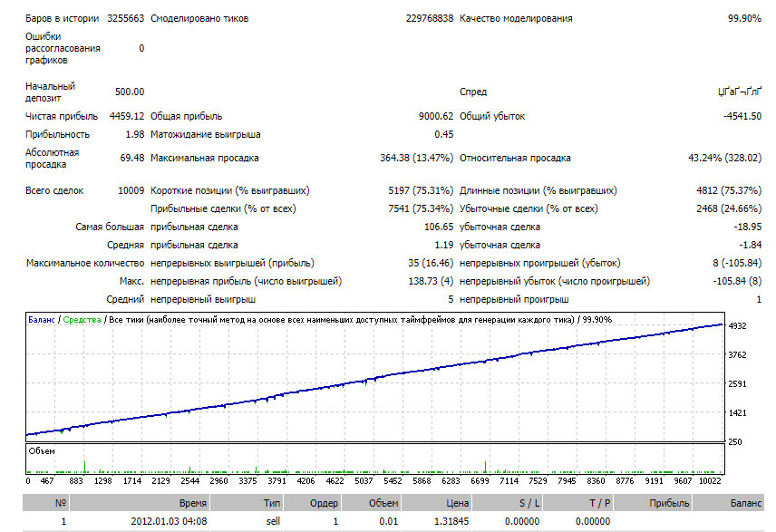Image resolution: width=776 pixels, height=532 pixels.
Task: Click the Прибыль column header
Action: coord(654,503)
